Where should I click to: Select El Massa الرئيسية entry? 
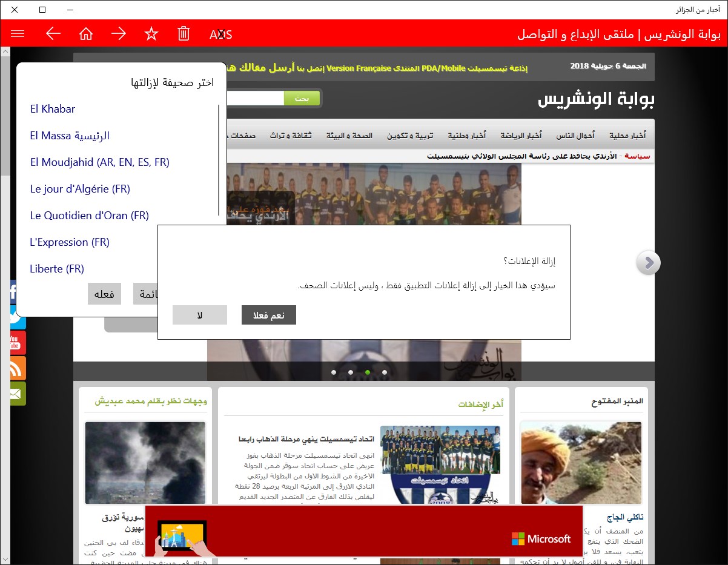pos(70,136)
